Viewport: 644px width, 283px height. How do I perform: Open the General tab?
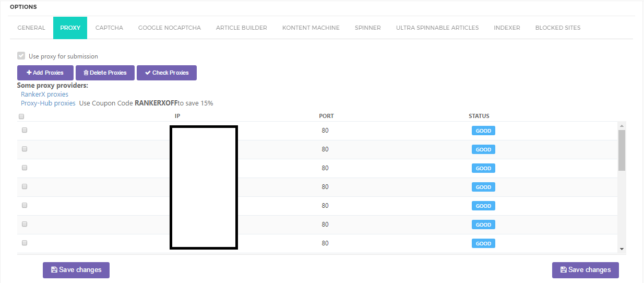(31, 28)
